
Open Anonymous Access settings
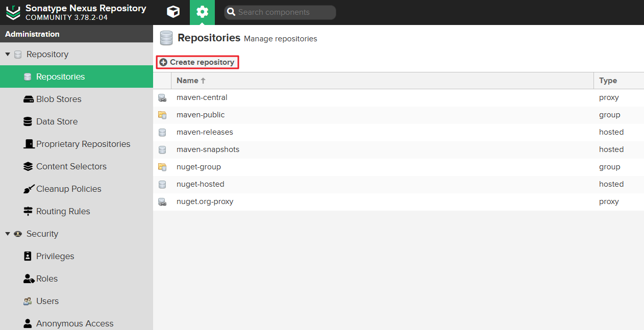tap(77, 322)
